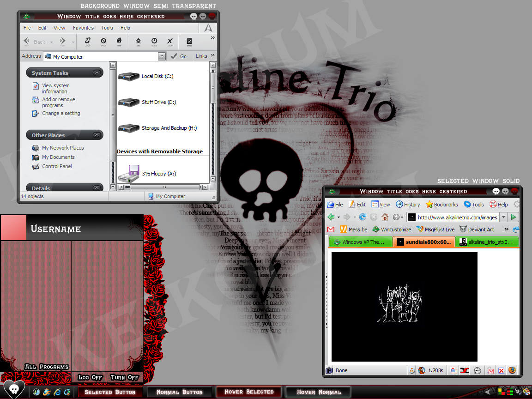The width and height of the screenshot is (532, 399).
Task: Expand the Links toolbar chevron
Action: 213,55
